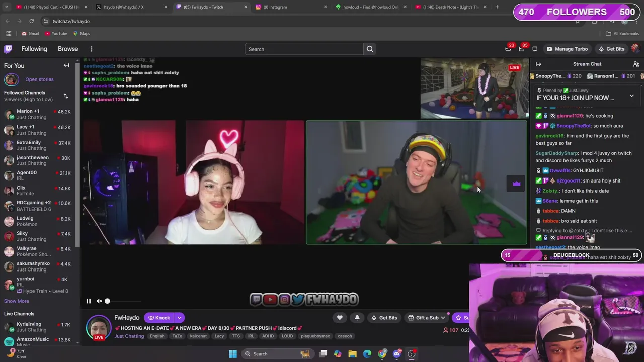This screenshot has width=644, height=362.
Task: Select the plaqueboymax tag
Action: tap(315, 336)
